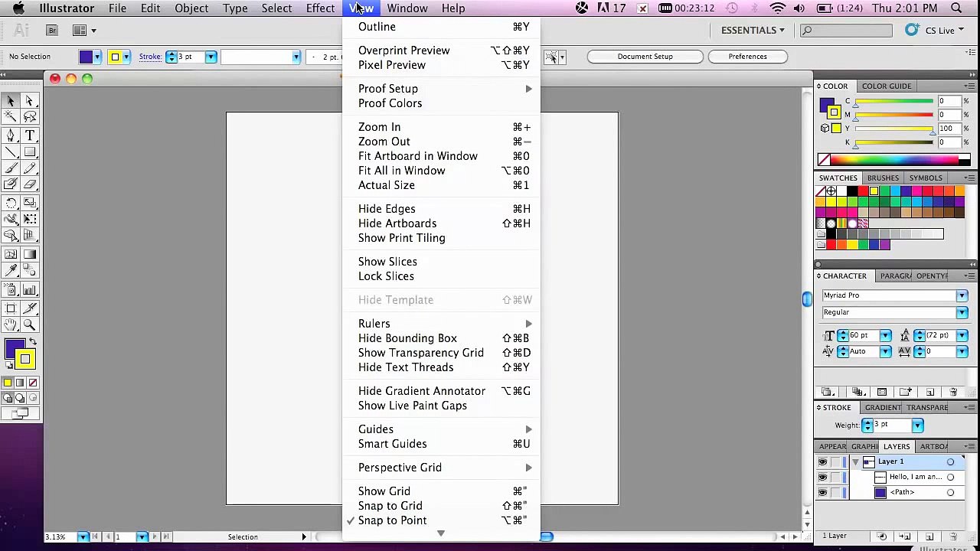Enable Snap to Grid in View menu

pyautogui.click(x=441, y=506)
